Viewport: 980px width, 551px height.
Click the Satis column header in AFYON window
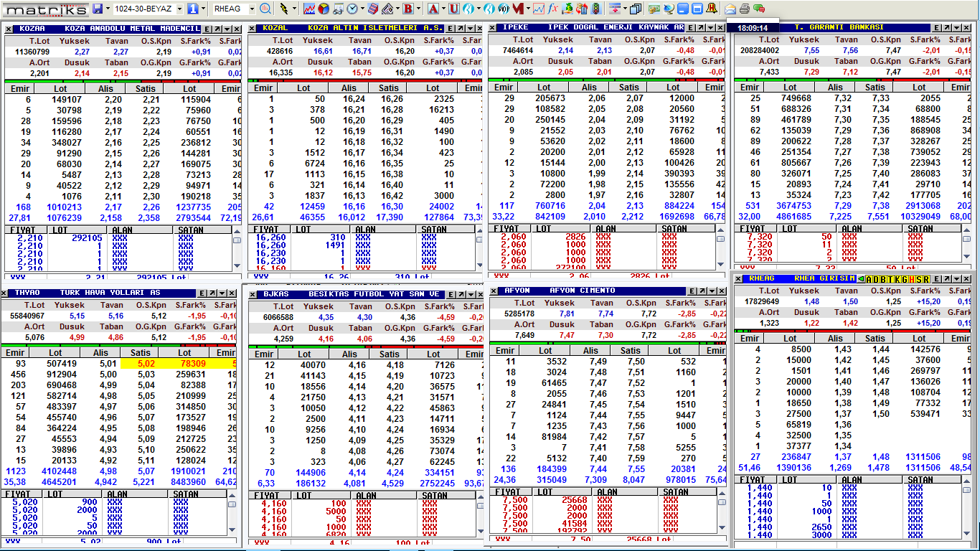(x=631, y=350)
